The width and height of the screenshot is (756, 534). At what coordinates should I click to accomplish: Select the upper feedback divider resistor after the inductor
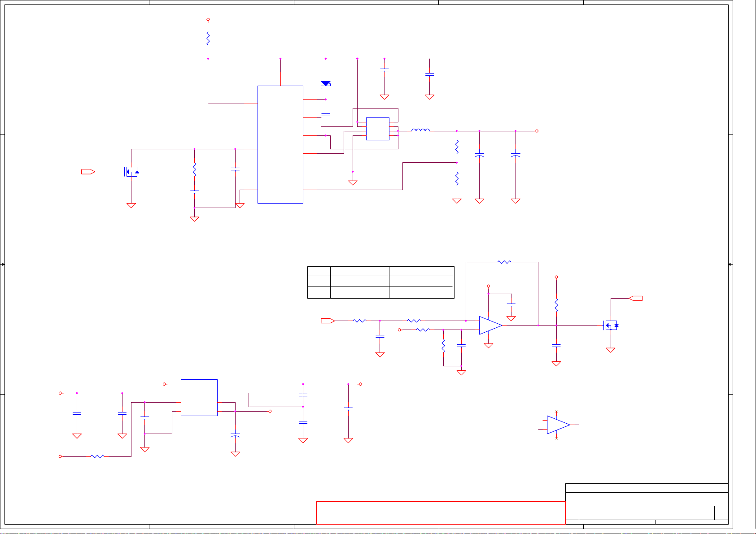(457, 147)
